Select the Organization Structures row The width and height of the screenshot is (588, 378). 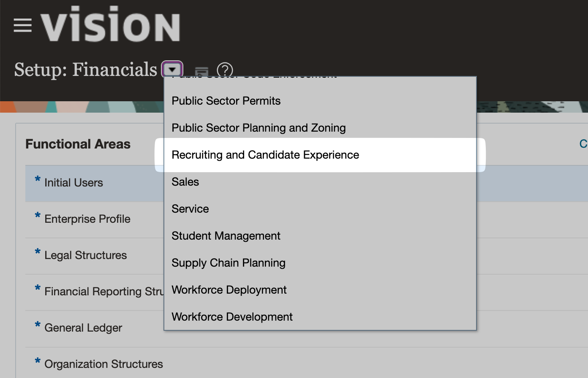(103, 364)
